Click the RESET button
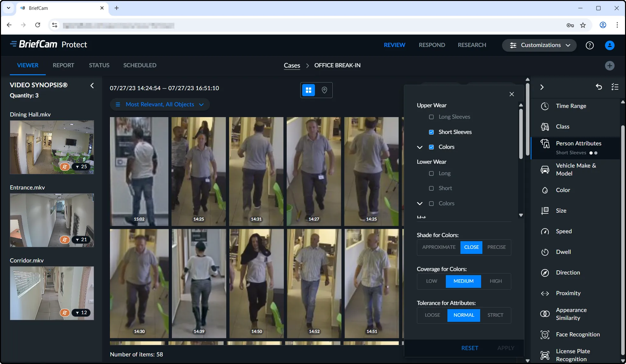 click(x=469, y=348)
